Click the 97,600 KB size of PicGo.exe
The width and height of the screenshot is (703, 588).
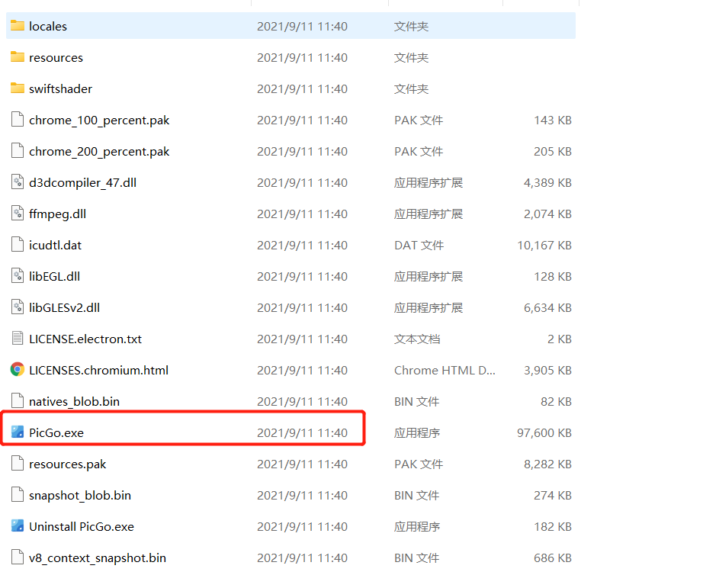point(544,433)
